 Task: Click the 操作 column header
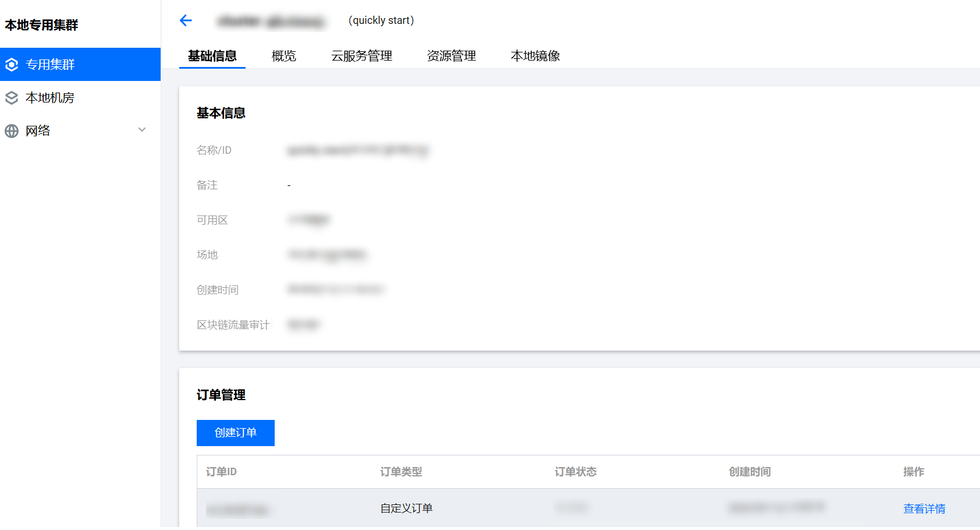914,472
